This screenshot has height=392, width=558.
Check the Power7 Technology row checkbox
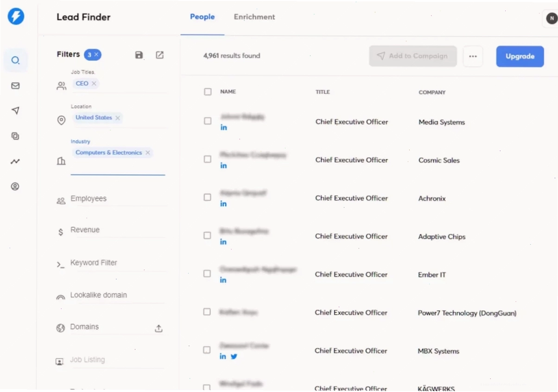(207, 312)
